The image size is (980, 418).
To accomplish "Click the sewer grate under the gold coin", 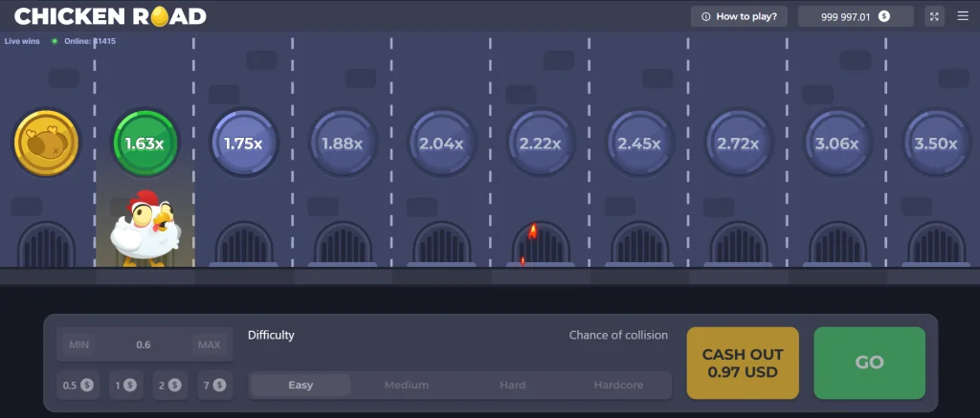I will coord(46,244).
